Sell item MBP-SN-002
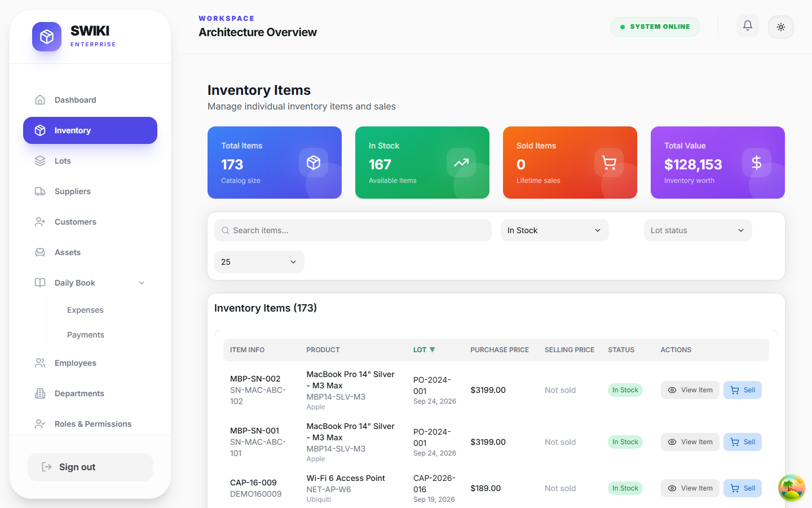The image size is (812, 508). (743, 390)
